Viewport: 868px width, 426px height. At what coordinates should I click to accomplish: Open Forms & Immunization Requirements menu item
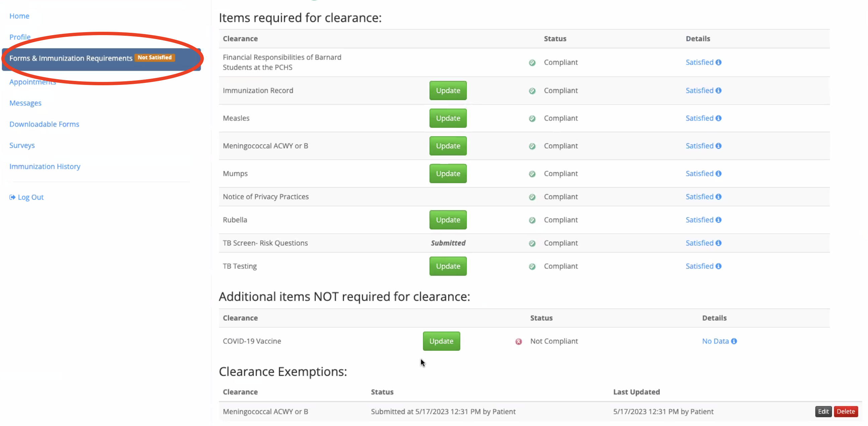coord(71,58)
